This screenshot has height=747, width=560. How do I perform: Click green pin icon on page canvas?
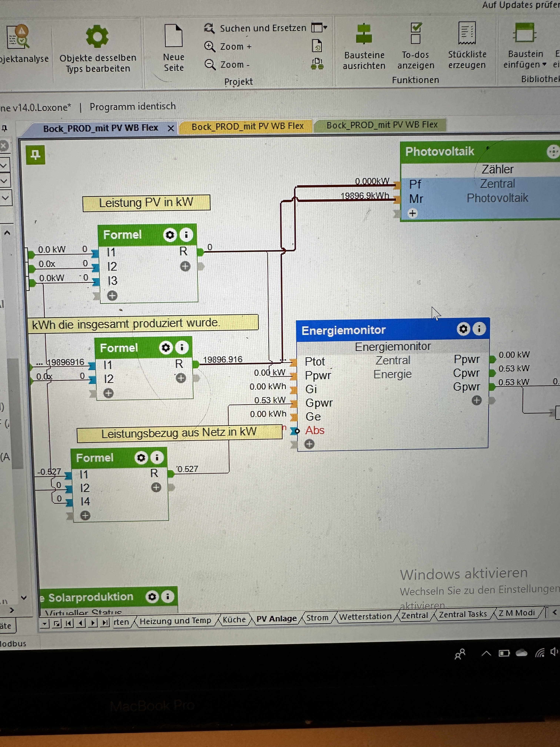[35, 155]
